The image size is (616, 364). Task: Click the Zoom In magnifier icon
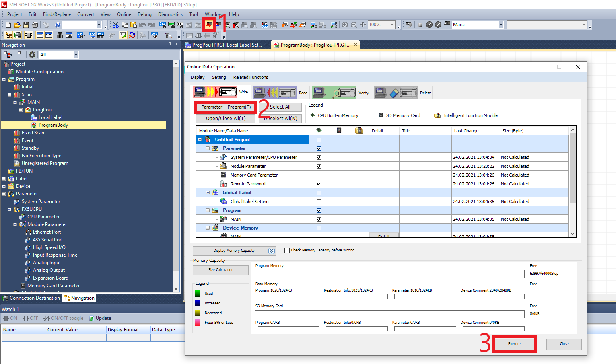pyautogui.click(x=345, y=25)
